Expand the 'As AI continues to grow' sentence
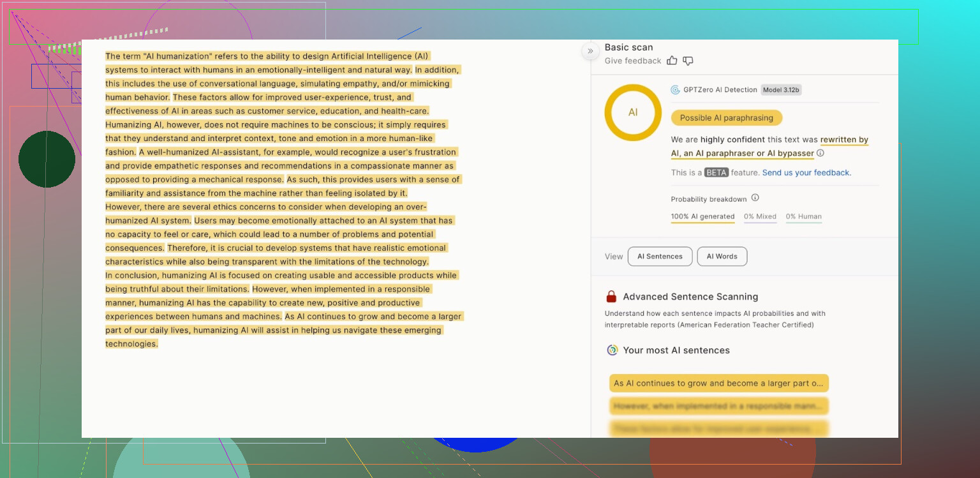This screenshot has width=980, height=478. point(718,384)
